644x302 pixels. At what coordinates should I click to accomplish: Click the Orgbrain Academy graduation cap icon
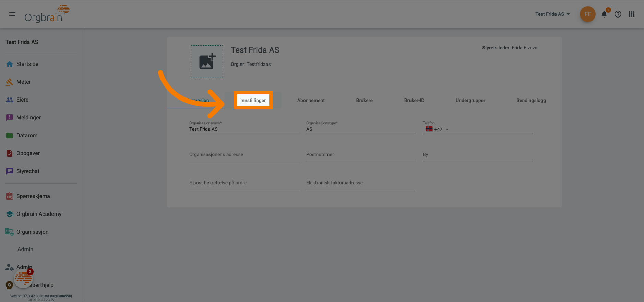pos(10,214)
